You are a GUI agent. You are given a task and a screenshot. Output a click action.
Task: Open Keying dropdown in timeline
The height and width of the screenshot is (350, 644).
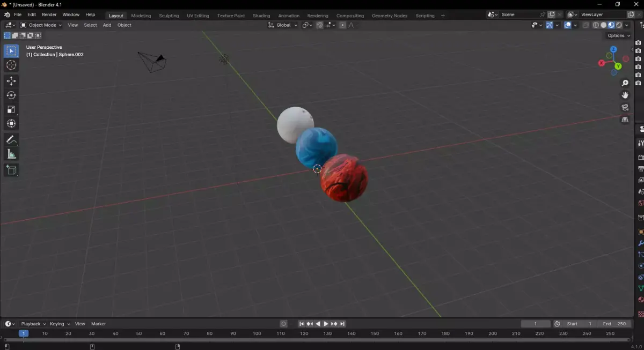pos(60,324)
